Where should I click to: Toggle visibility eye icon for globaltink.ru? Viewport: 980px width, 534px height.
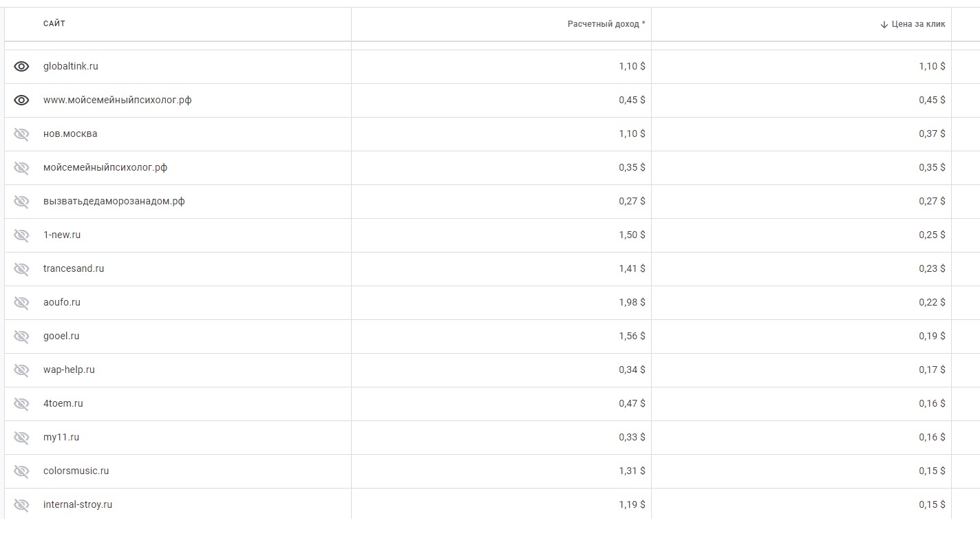click(21, 67)
